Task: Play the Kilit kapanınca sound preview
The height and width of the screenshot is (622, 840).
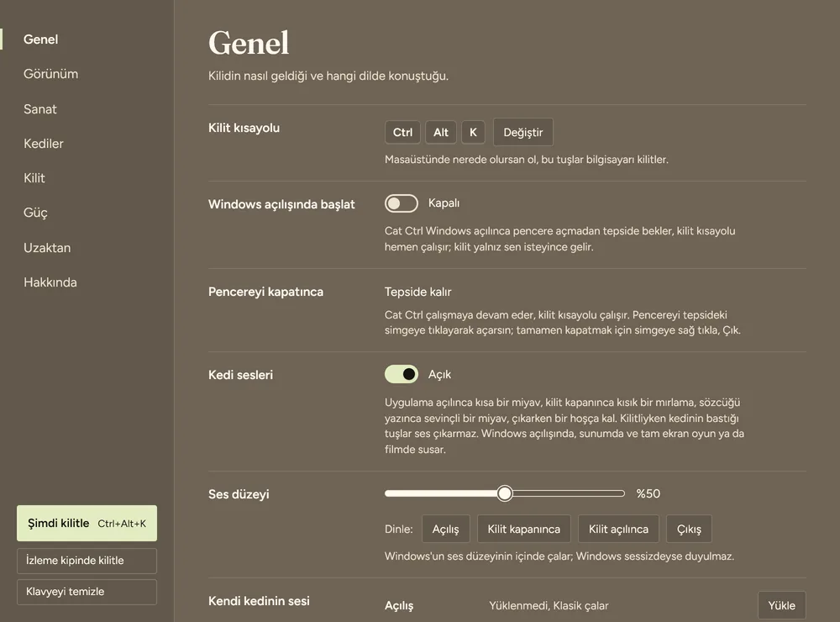Action: click(524, 530)
